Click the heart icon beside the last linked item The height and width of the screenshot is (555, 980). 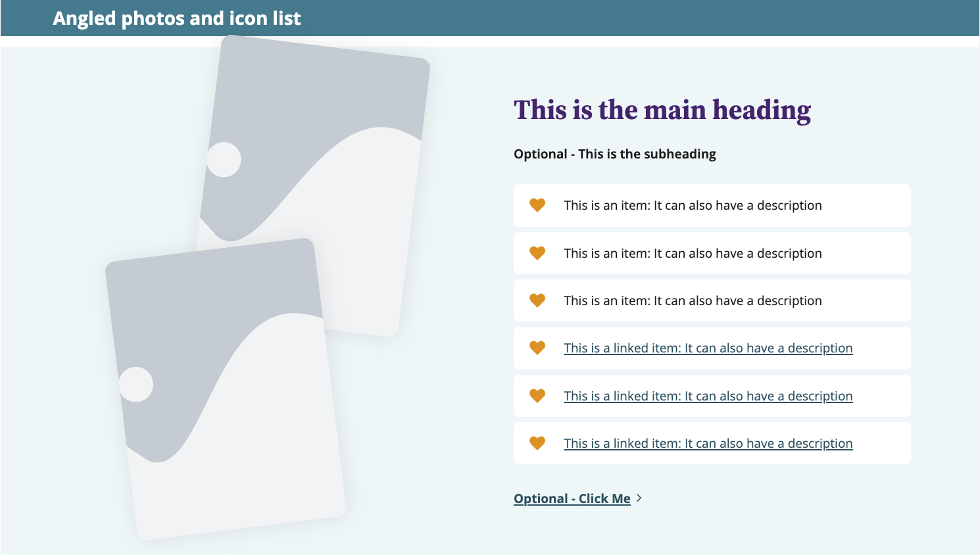(x=537, y=443)
